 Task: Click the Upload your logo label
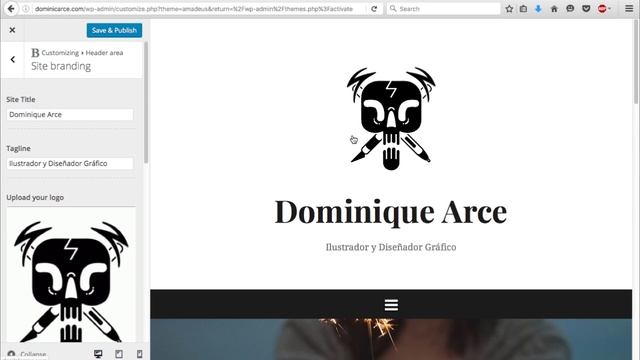35,198
